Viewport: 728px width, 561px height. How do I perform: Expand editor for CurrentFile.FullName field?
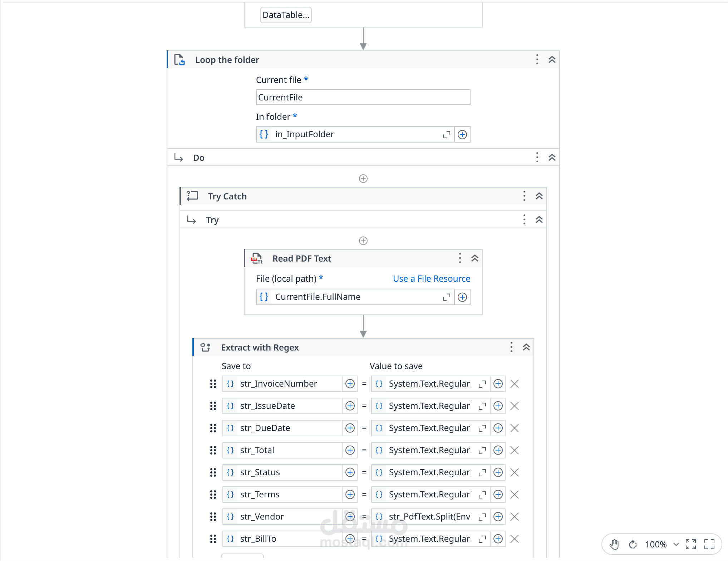tap(446, 297)
